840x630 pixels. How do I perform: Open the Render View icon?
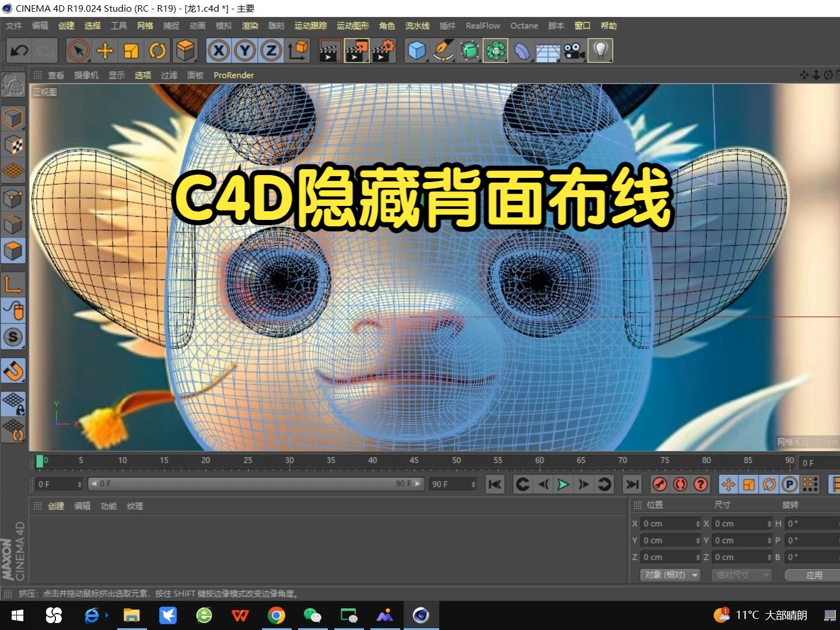tap(330, 51)
